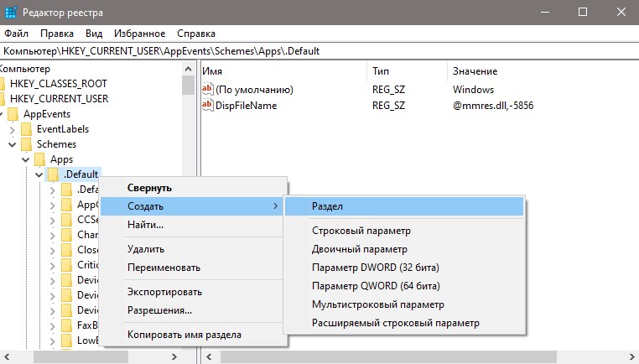Expand the Char subkey

(53, 235)
